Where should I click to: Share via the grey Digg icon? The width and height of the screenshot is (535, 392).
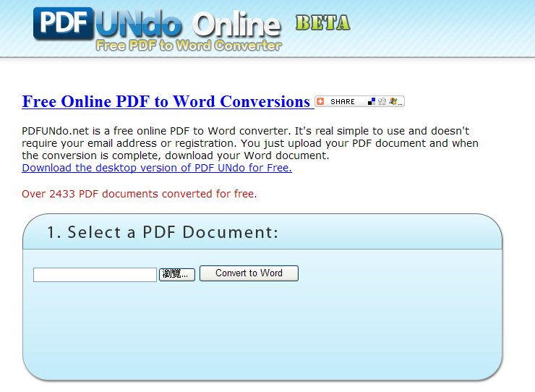382,101
